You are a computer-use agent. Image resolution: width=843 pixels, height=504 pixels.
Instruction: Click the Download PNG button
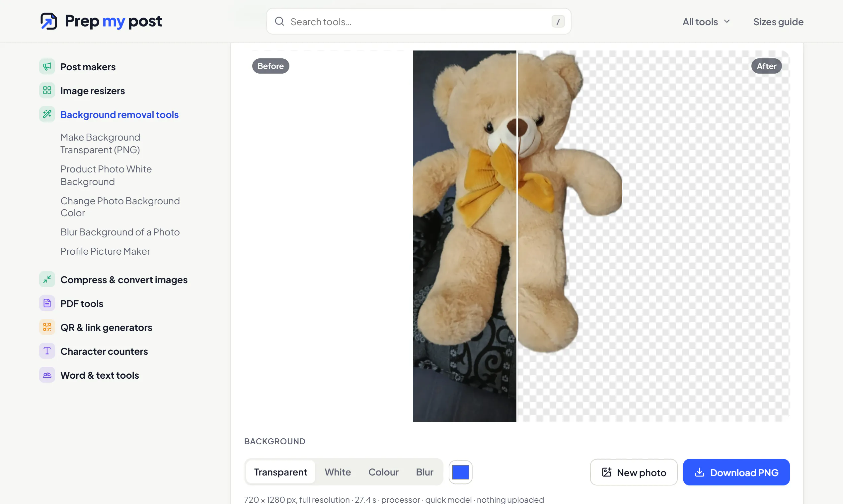[736, 472]
